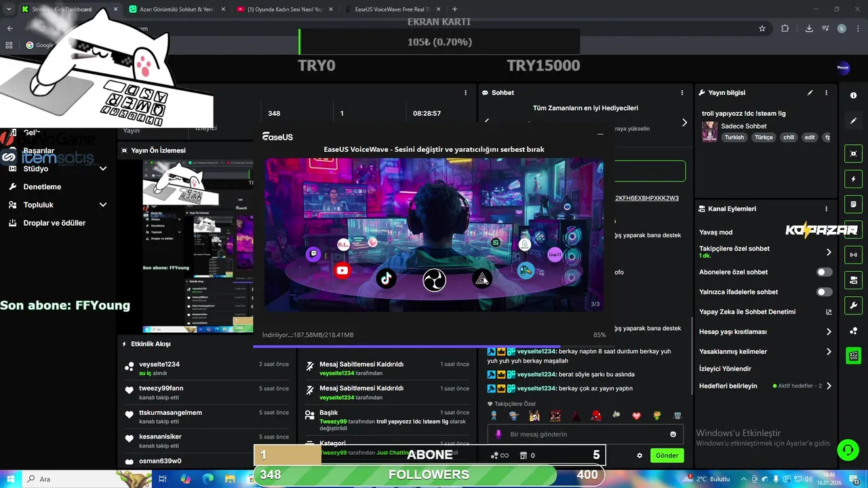Open the Windows Start menu
This screenshot has width=868, height=488.
point(10,479)
